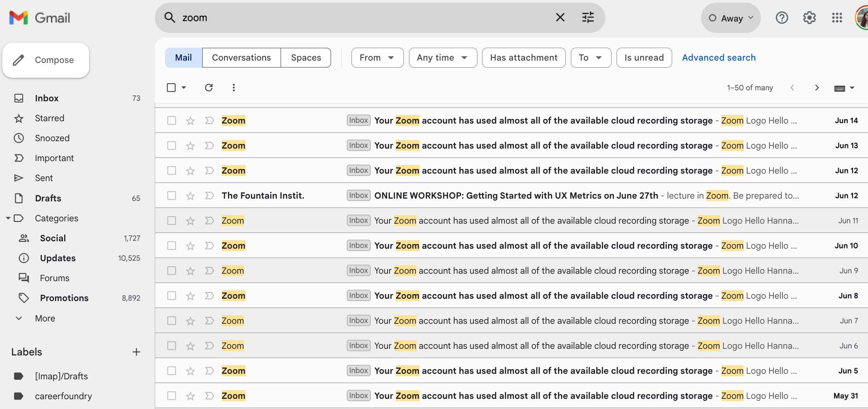Star the May 31 Zoom email
Viewport: 868px width, 409px height.
[190, 396]
